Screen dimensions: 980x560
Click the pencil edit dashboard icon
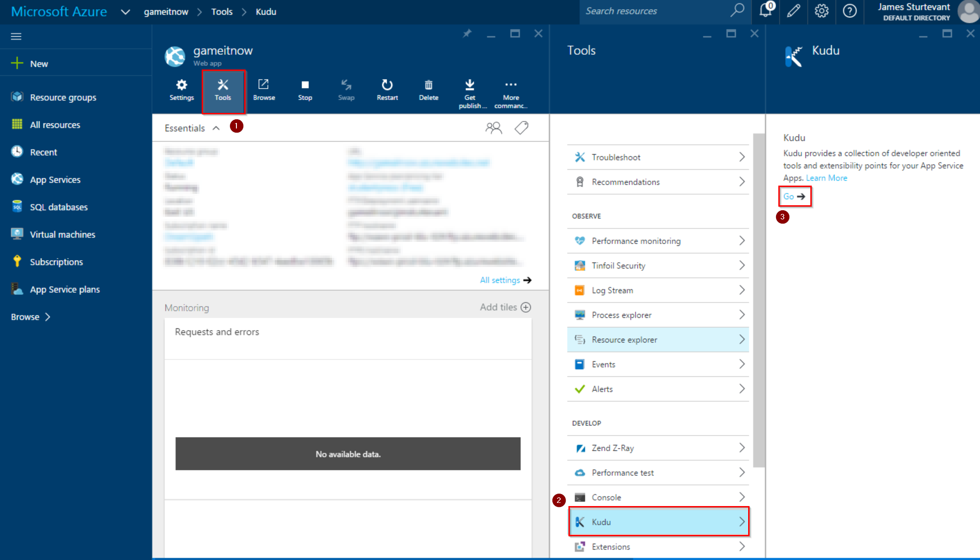(793, 11)
